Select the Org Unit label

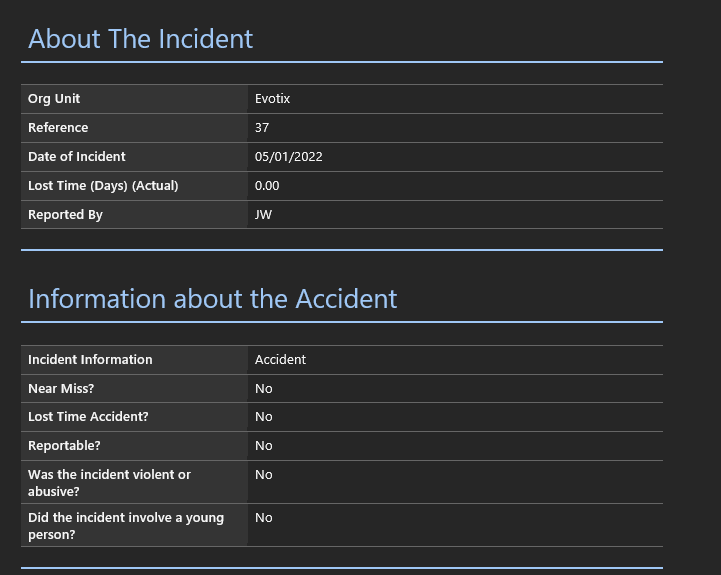pos(54,99)
